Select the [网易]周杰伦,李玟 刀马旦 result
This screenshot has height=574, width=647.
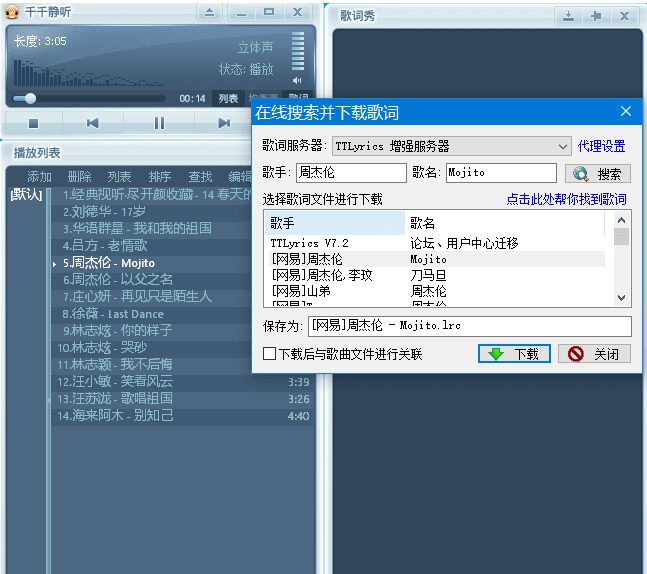tap(435, 275)
